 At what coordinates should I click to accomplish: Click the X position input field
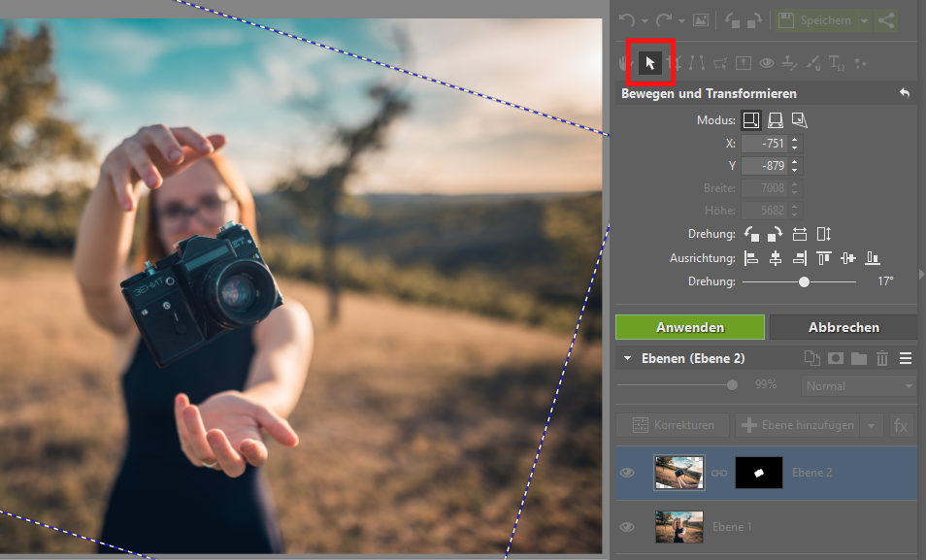click(764, 144)
